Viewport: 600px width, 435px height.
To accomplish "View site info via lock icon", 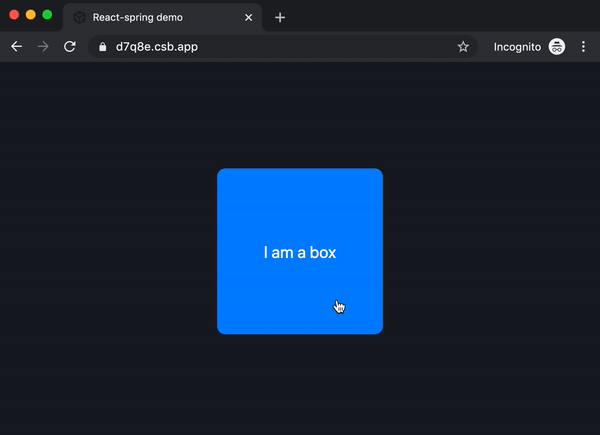I will pyautogui.click(x=103, y=47).
